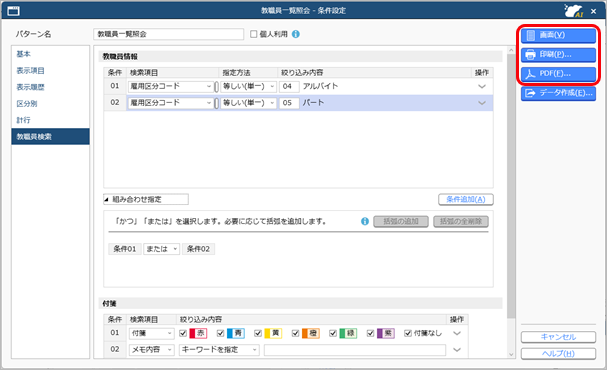Viewport: 607px width, 370px height.
Task: Click the 条件追加(A) button
Action: [x=466, y=199]
